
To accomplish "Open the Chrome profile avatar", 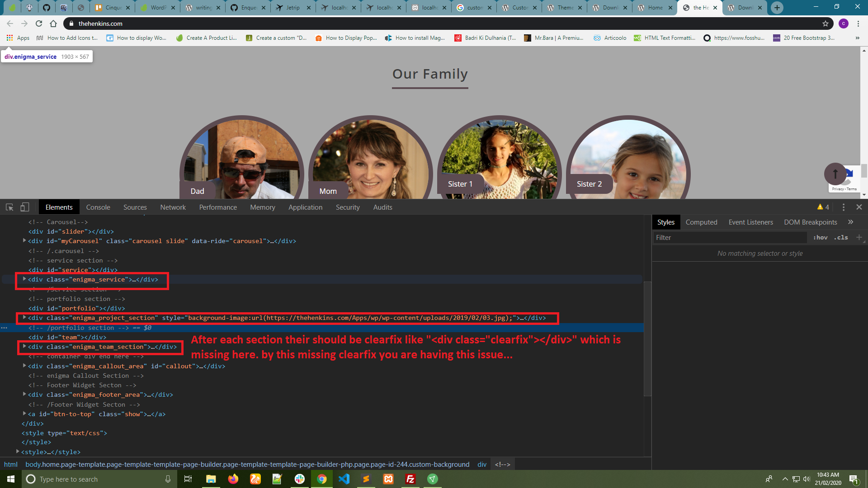I will pyautogui.click(x=844, y=23).
